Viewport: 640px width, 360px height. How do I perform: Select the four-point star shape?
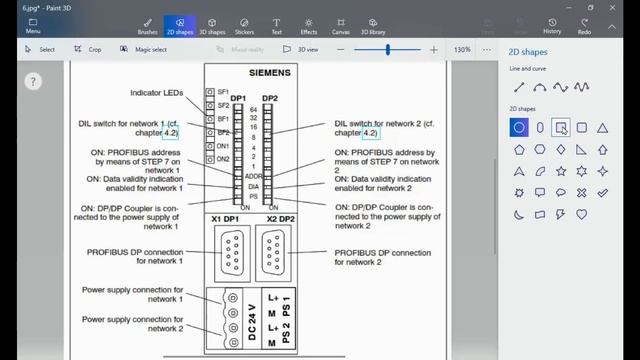[602, 171]
